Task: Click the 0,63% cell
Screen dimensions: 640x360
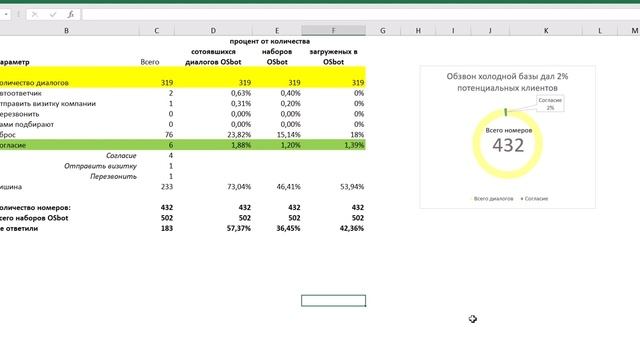Action: tap(241, 93)
